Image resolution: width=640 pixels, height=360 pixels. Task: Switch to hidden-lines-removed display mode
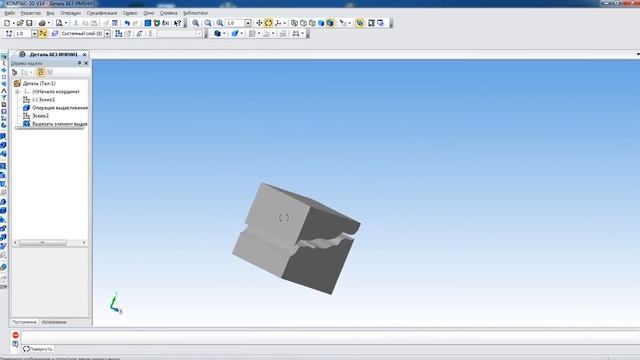pyautogui.click(x=303, y=23)
